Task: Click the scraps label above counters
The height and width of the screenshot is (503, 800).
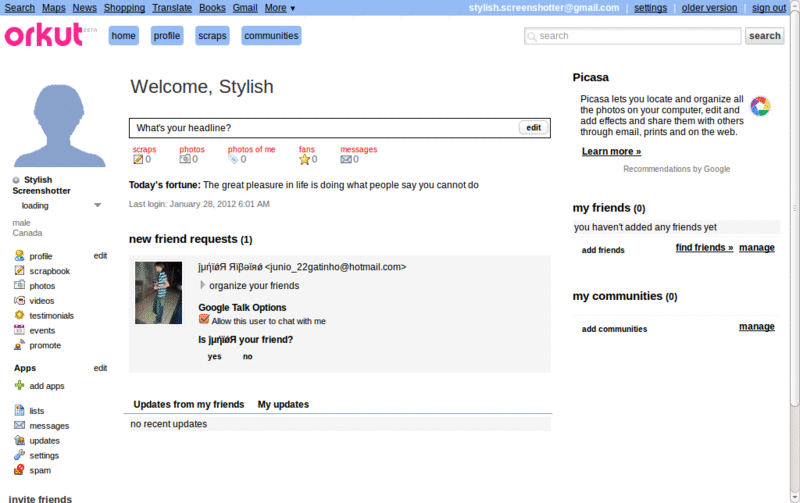Action: (144, 149)
